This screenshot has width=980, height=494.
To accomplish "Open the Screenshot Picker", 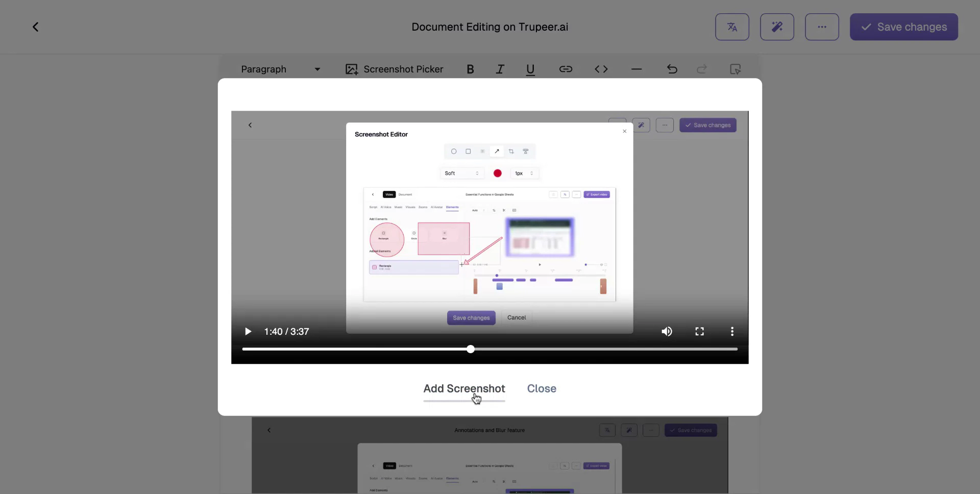I will [394, 69].
